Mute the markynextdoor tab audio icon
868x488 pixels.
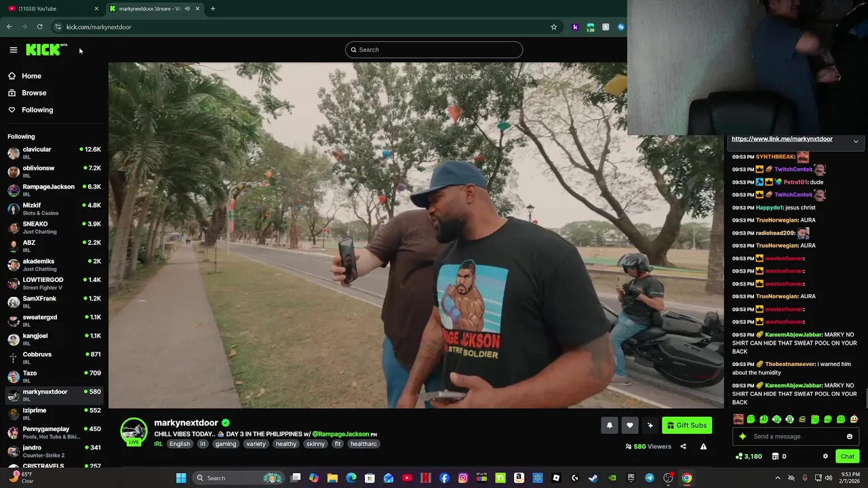click(187, 9)
